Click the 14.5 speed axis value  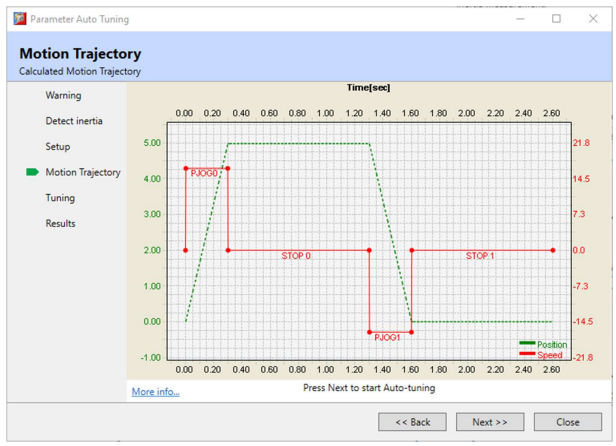click(x=581, y=179)
